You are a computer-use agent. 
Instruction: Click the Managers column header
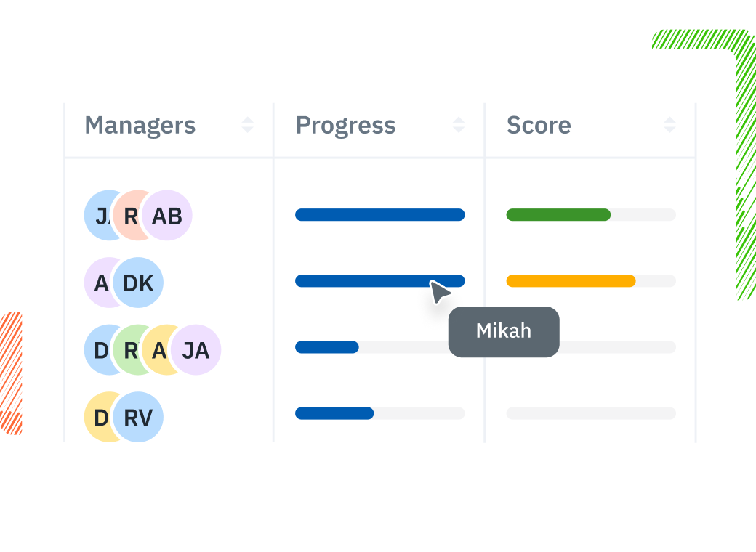(x=140, y=125)
